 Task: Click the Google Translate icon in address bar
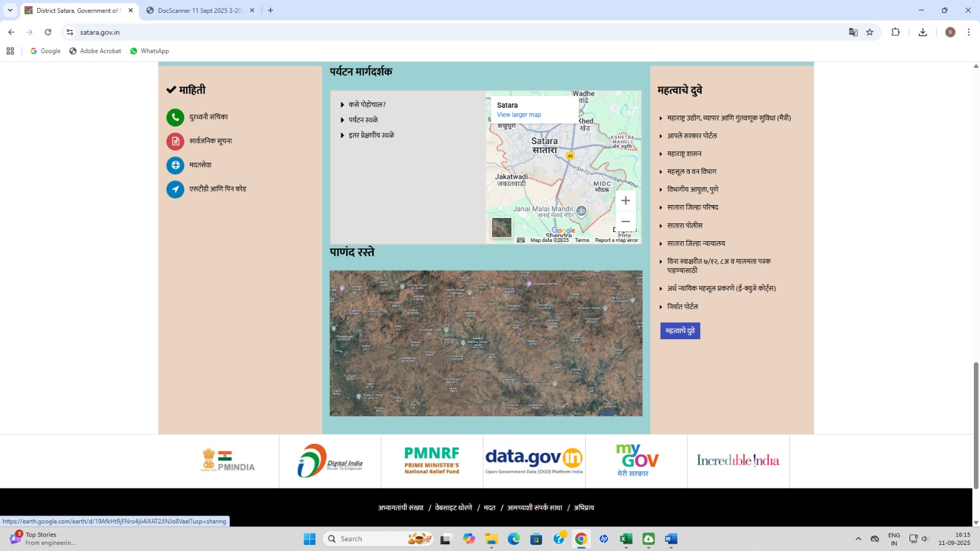[x=853, y=32]
